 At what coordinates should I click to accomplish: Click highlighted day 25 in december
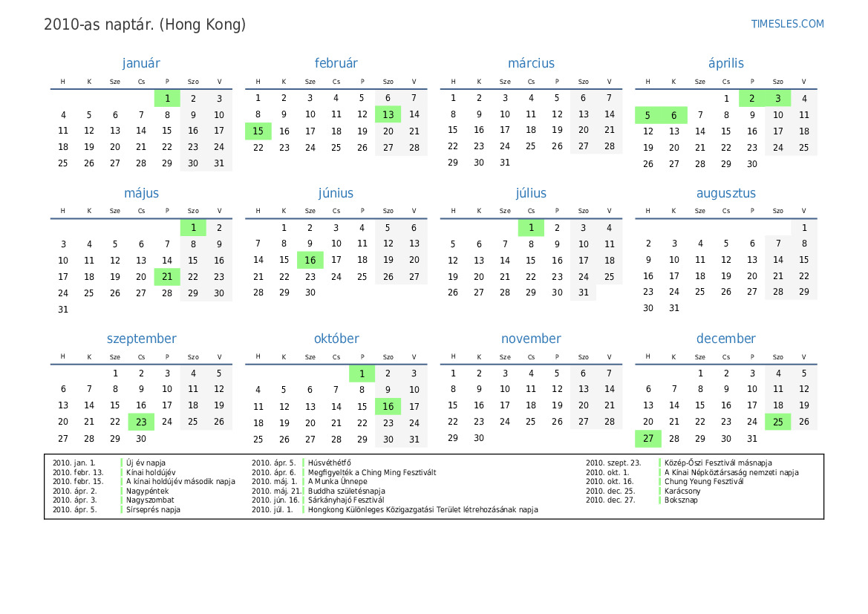777,422
